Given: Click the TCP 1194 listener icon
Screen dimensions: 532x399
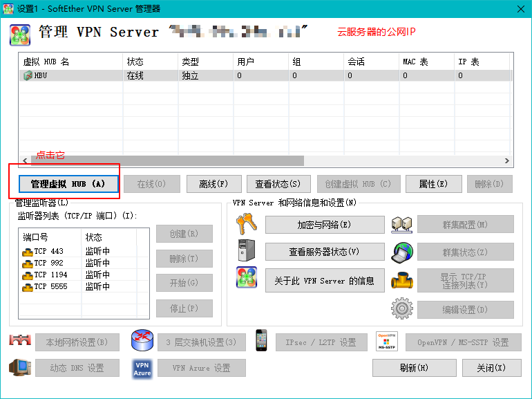Looking at the screenshot, I should pos(28,275).
